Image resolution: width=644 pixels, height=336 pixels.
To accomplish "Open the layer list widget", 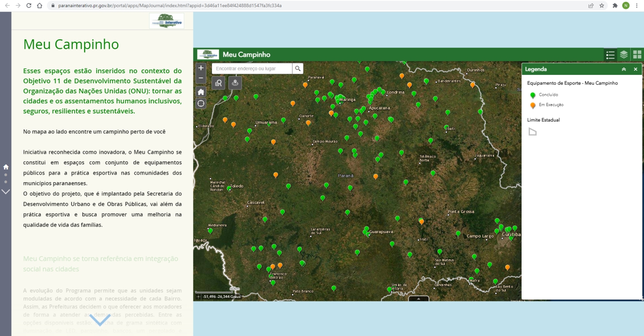I will coord(624,55).
